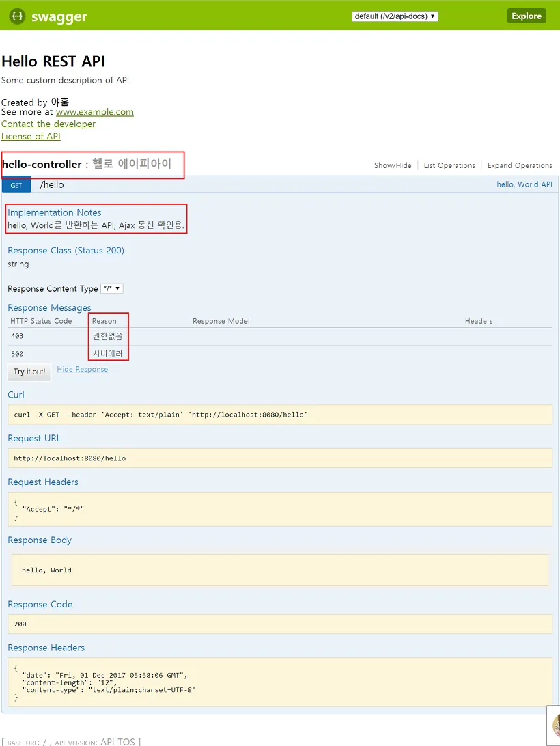Image resolution: width=560 pixels, height=746 pixels.
Task: Click the 200 response code value
Action: click(x=20, y=624)
